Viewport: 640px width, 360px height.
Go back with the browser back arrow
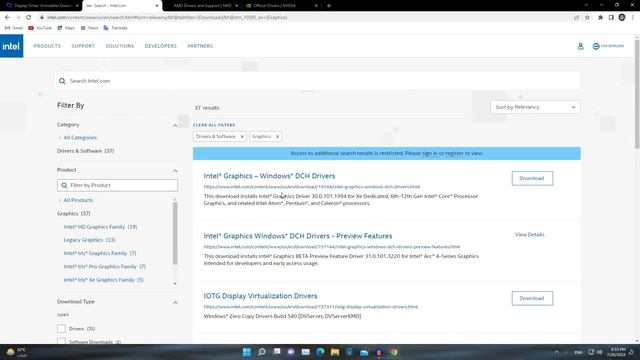7,18
